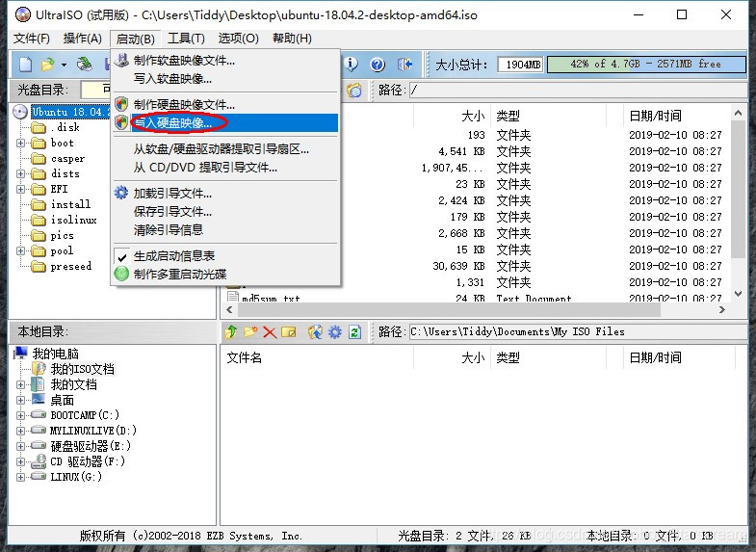
Task: Click the folder icon beside preseed
Action: (x=39, y=267)
